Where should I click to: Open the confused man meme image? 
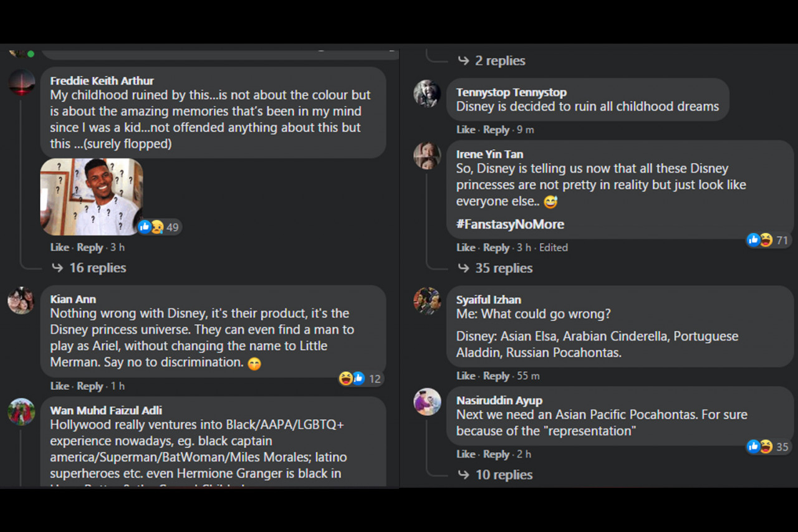tap(92, 197)
